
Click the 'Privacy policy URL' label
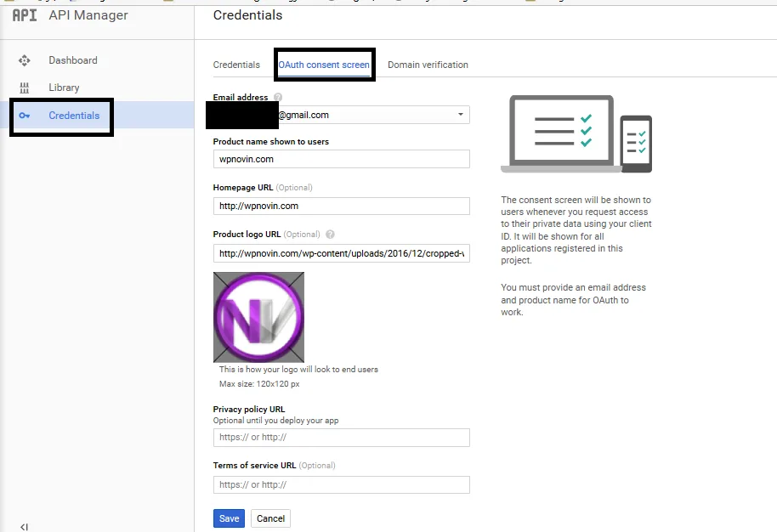249,409
